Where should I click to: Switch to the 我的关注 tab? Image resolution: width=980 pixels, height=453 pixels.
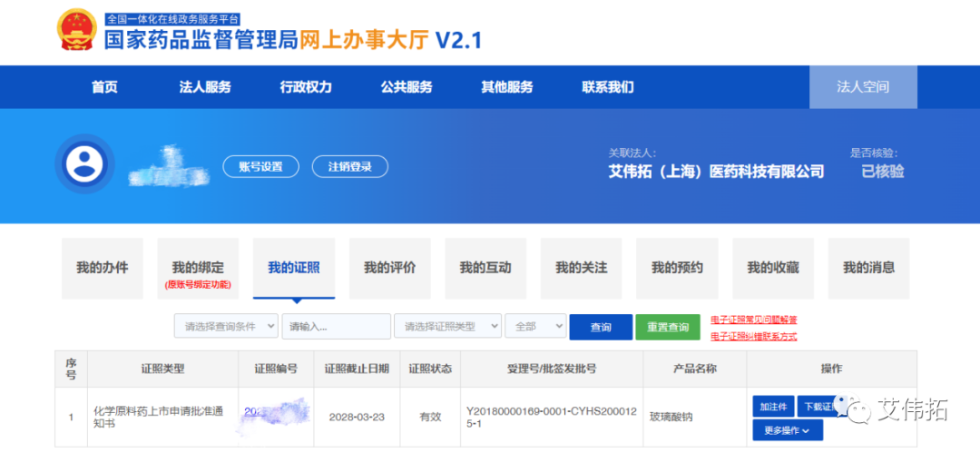(x=582, y=268)
